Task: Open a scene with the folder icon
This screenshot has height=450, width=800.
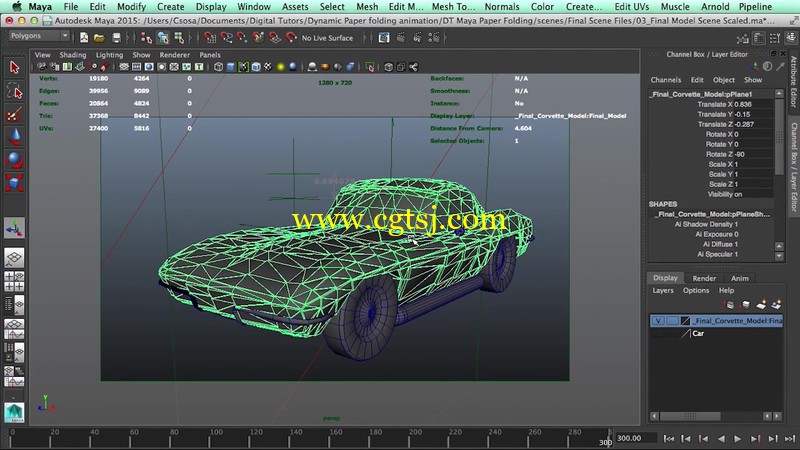Action: pos(99,38)
